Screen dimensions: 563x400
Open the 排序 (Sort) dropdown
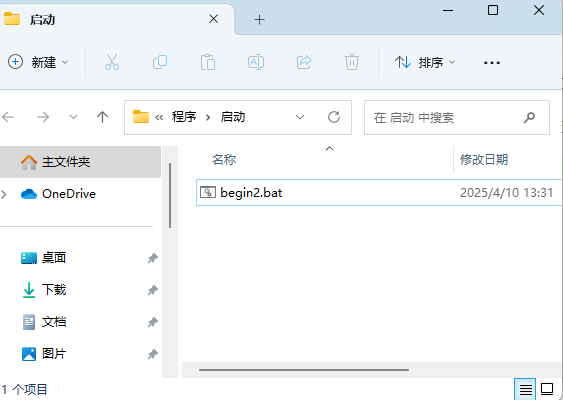click(425, 62)
